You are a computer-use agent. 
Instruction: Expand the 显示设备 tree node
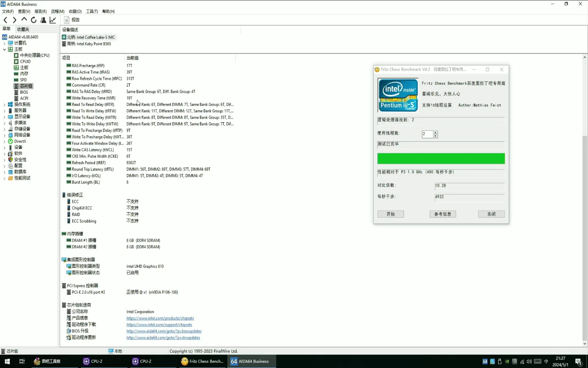[x=4, y=117]
